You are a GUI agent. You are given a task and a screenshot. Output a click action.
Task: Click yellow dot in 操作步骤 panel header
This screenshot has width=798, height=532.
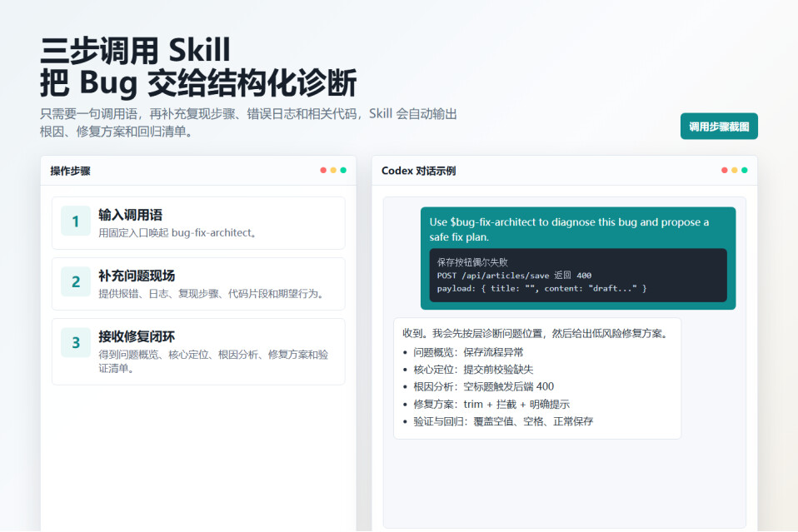coord(333,170)
